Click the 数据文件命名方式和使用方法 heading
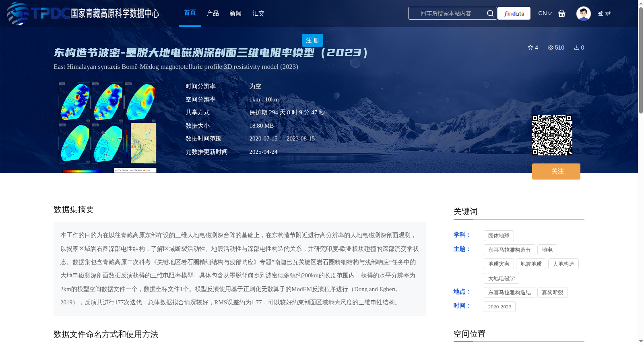Screen dimensions: 644x345 coord(106,334)
